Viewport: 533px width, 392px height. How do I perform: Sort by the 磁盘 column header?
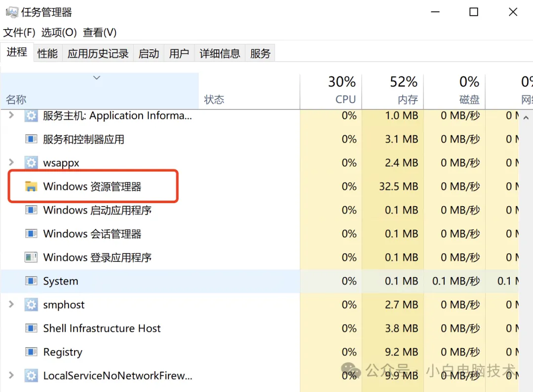click(x=455, y=91)
